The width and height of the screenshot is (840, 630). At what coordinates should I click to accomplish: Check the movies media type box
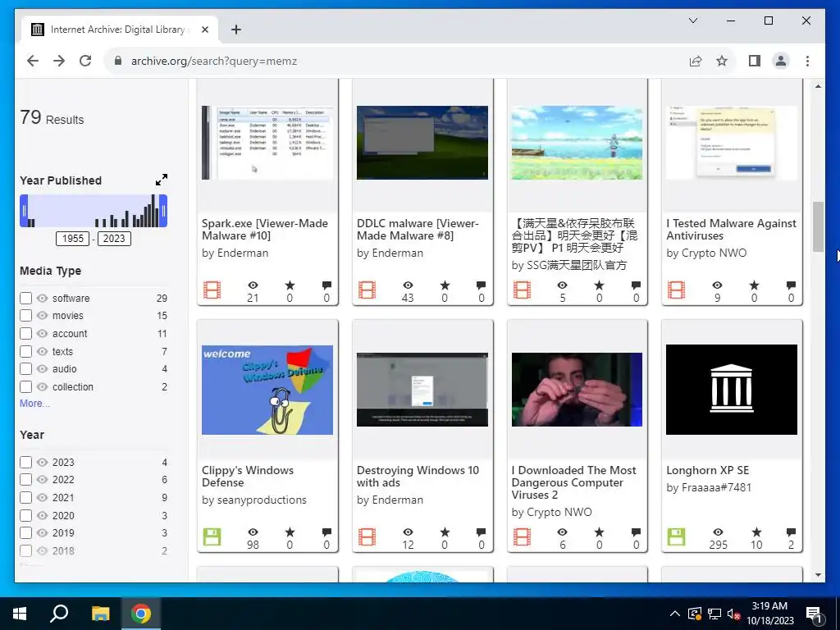[25, 316]
